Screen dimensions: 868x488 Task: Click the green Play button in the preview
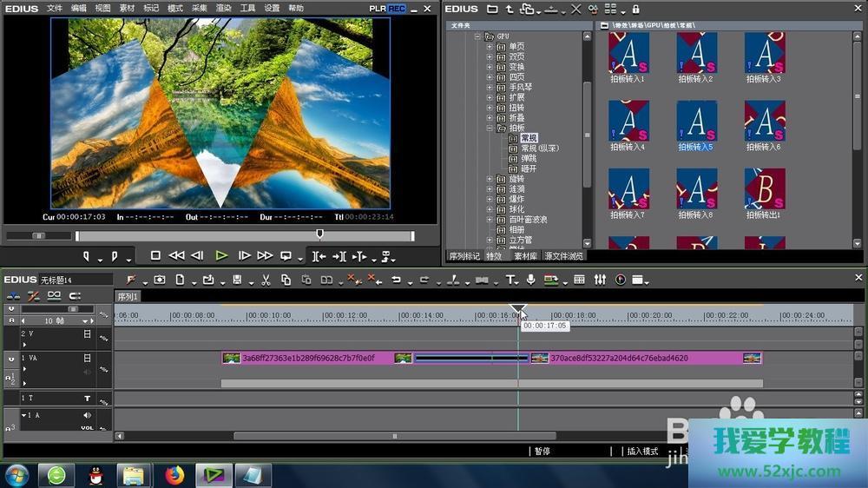pos(221,255)
